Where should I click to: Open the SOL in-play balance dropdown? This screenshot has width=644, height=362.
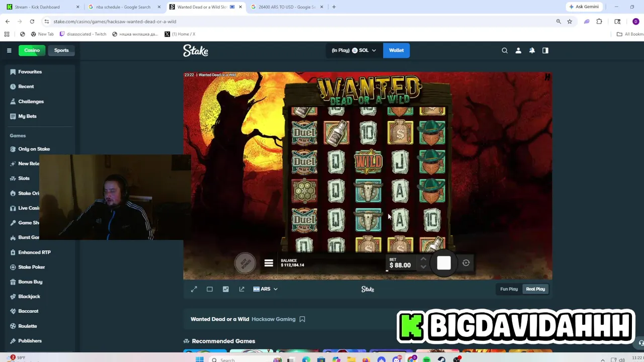click(x=354, y=50)
